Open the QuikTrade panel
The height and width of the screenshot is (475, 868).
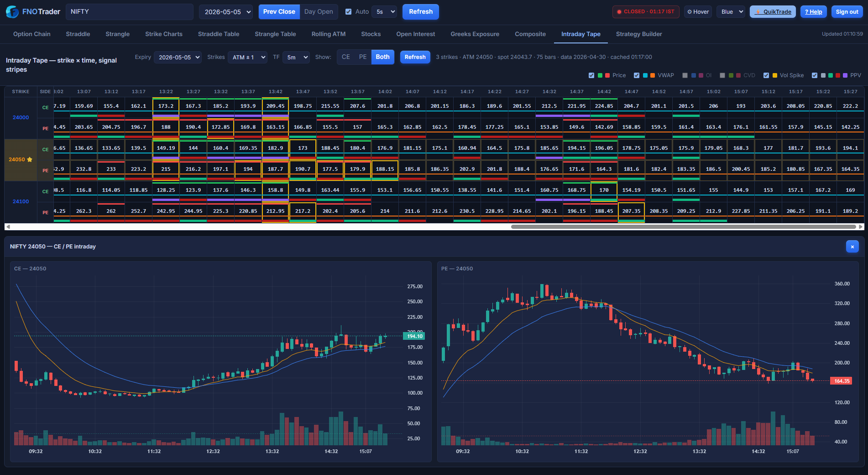click(773, 12)
